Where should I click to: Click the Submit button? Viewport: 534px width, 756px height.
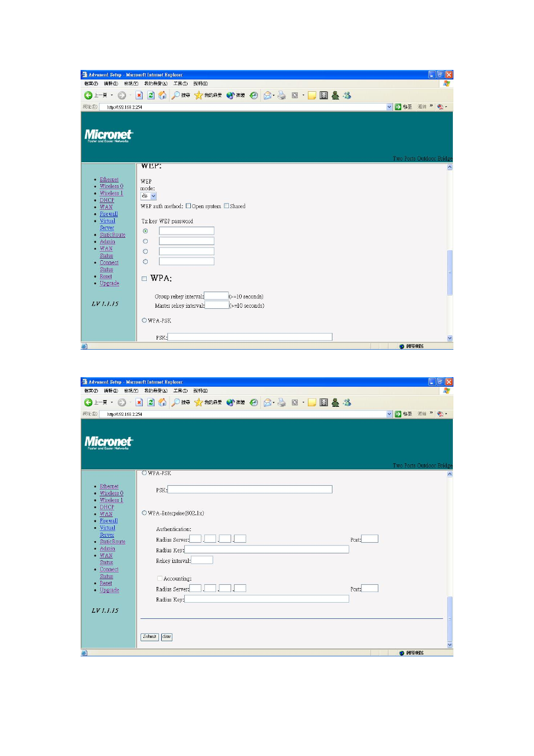[x=149, y=637]
